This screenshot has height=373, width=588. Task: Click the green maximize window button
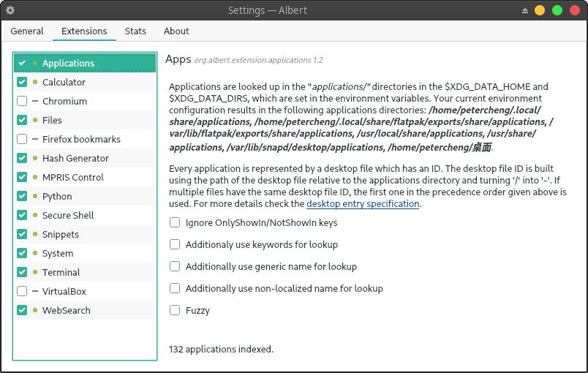pyautogui.click(x=557, y=10)
